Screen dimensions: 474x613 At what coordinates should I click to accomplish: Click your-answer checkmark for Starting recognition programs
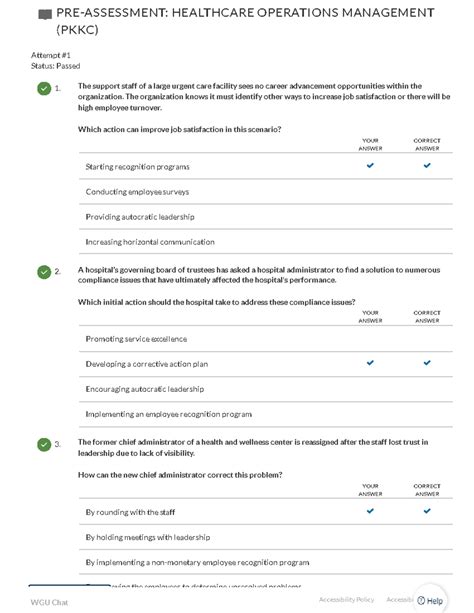[370, 165]
